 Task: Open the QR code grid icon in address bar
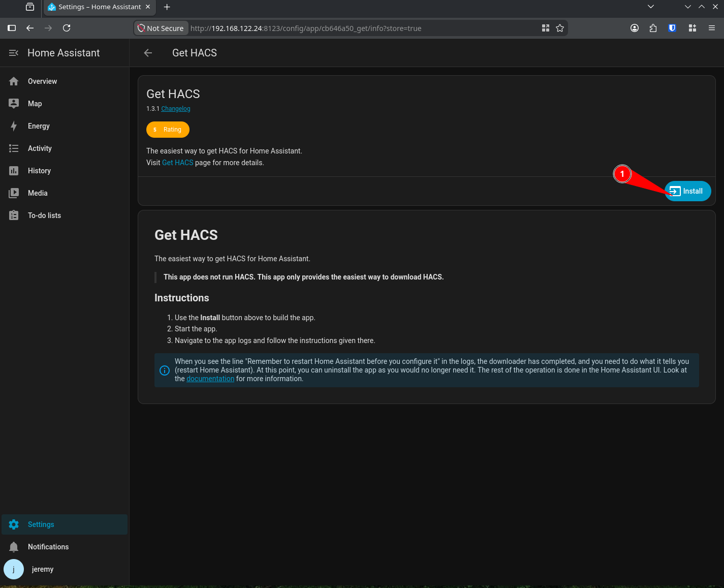pos(546,28)
